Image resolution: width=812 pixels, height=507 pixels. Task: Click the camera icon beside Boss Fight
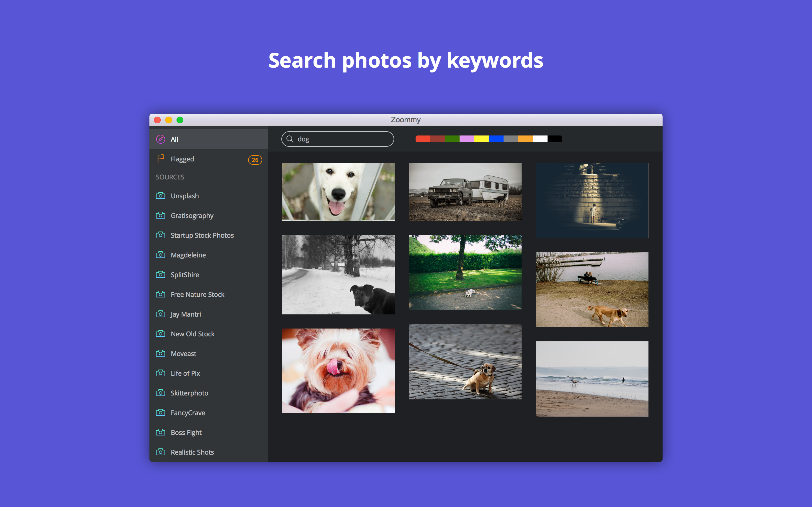click(x=160, y=432)
